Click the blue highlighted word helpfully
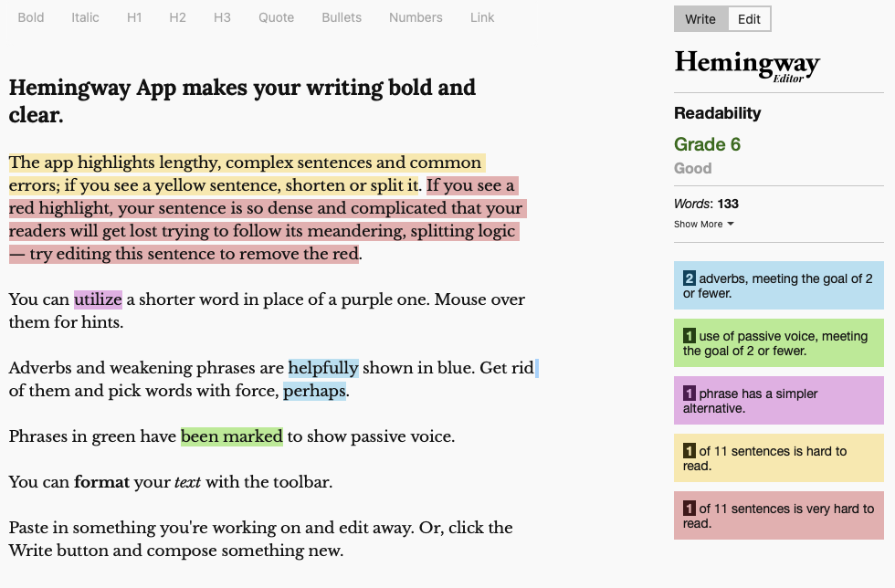The height and width of the screenshot is (588, 895). point(323,368)
